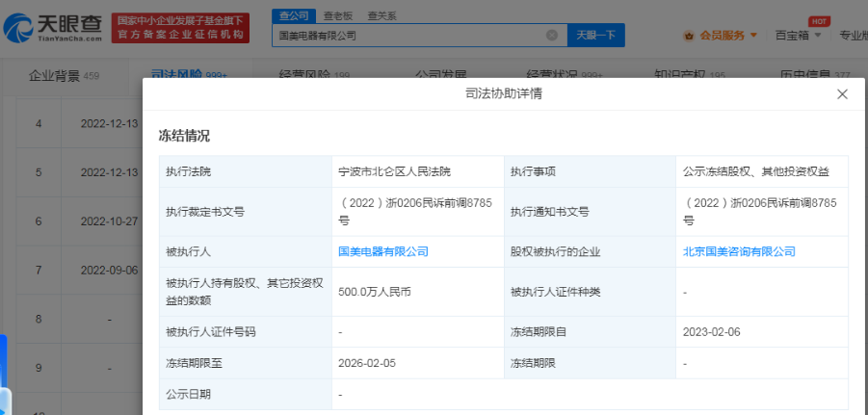
Task: Close the 司法协助详情 dialog
Action: (842, 94)
